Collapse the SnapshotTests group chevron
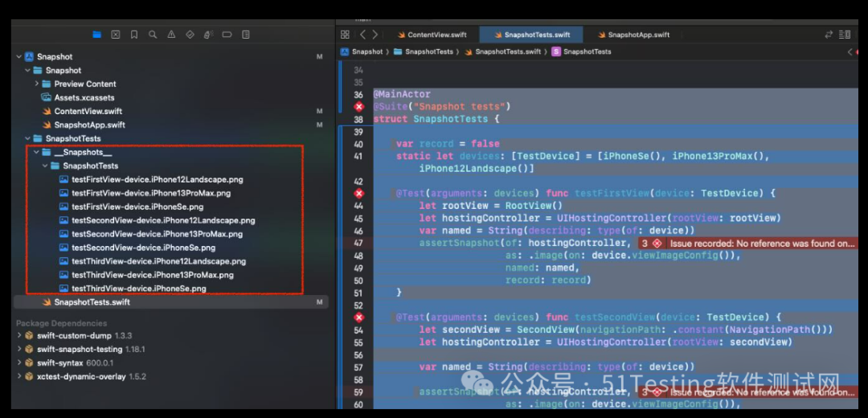The height and width of the screenshot is (418, 868). (27, 138)
